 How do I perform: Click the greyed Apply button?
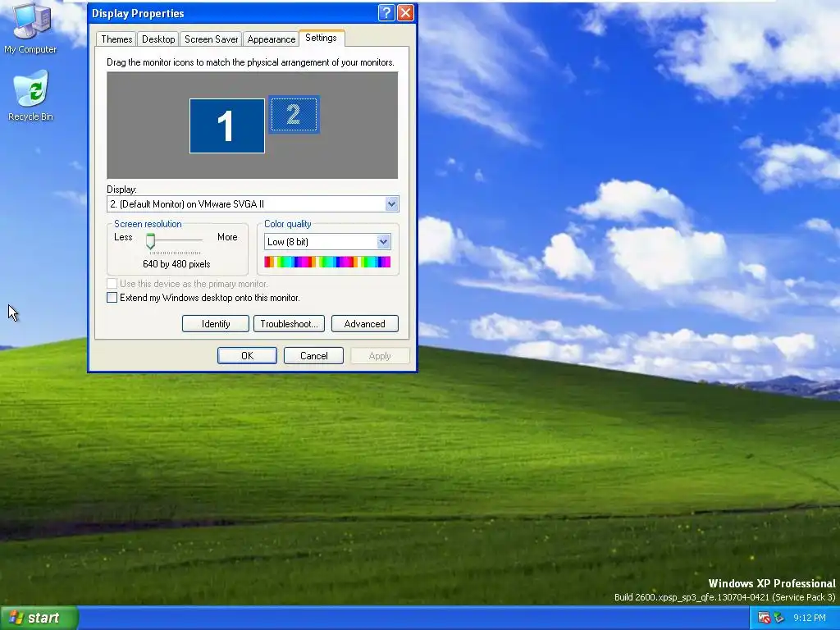pyautogui.click(x=380, y=356)
